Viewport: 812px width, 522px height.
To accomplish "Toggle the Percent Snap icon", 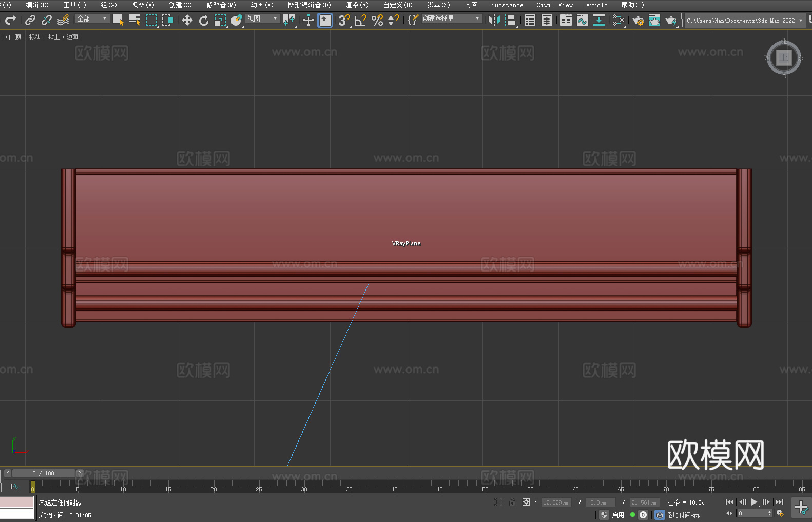I will tap(377, 20).
